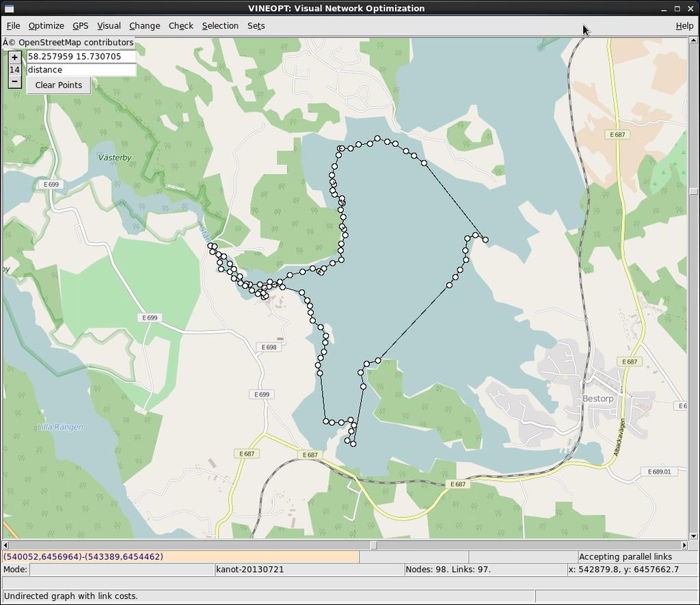Screen dimensions: 700x605
Task: Click the Bestorp town label on map
Action: point(597,399)
